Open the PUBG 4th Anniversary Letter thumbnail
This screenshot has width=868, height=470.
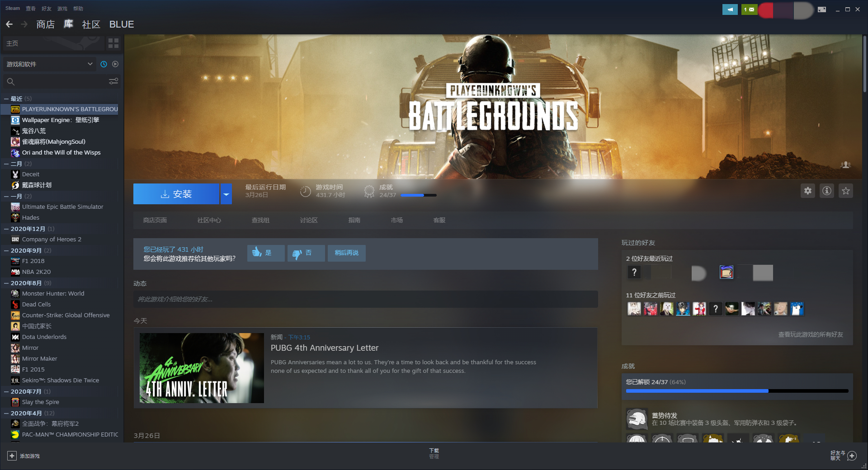tap(202, 368)
